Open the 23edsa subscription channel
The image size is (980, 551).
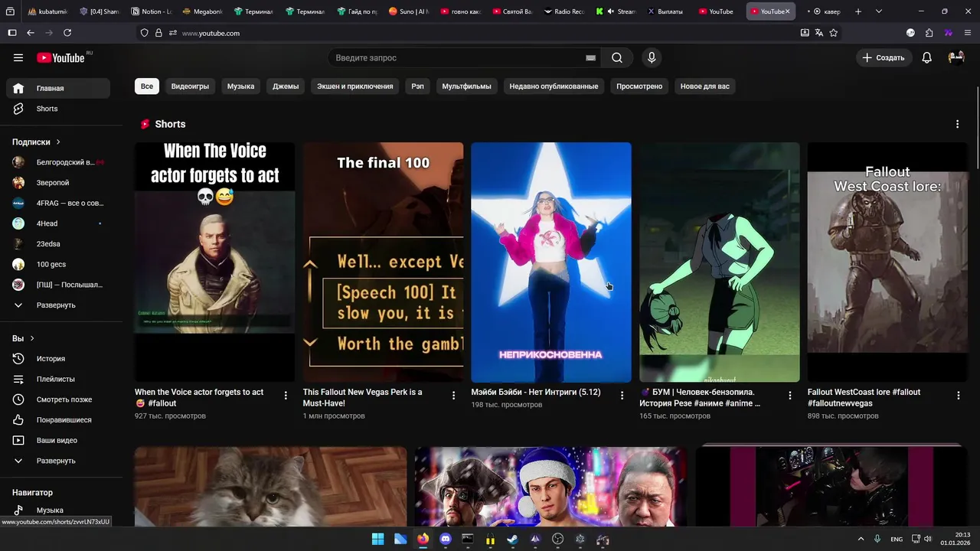click(58, 244)
